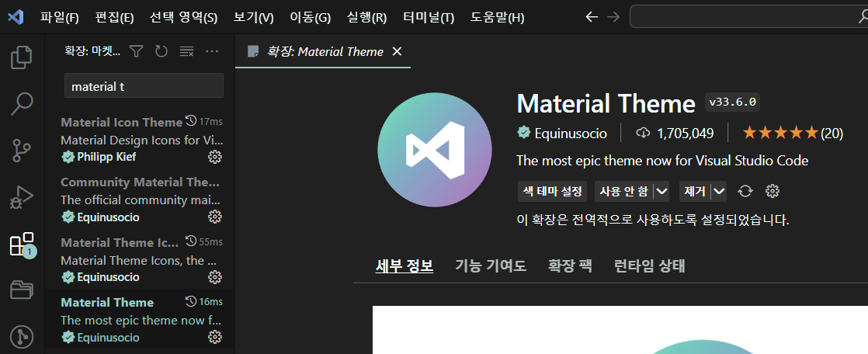Screen dimensions: 868x354
Task: Click the command center search field
Action: tap(748, 17)
